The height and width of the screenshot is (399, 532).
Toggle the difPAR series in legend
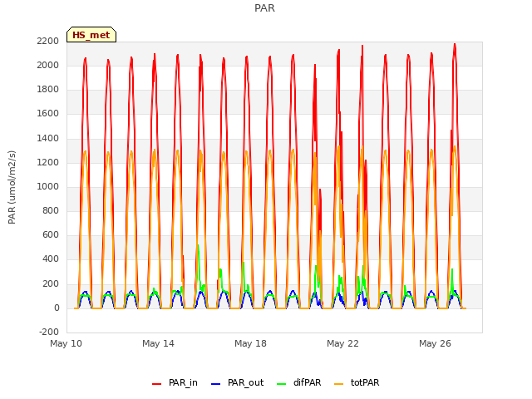coord(299,382)
